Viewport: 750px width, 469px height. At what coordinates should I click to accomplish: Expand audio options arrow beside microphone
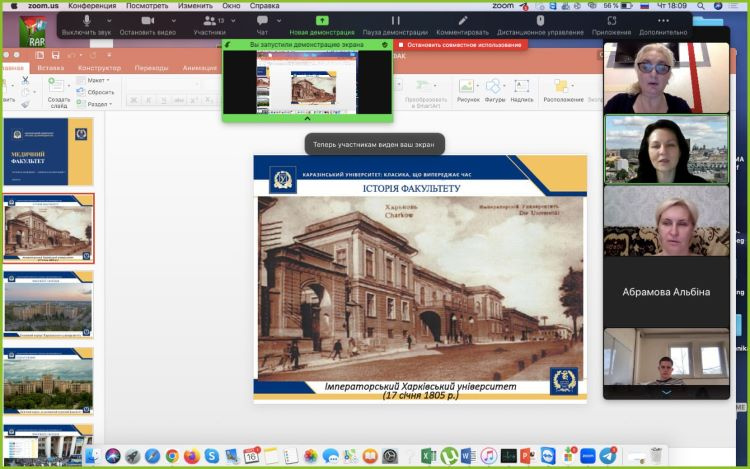point(110,21)
